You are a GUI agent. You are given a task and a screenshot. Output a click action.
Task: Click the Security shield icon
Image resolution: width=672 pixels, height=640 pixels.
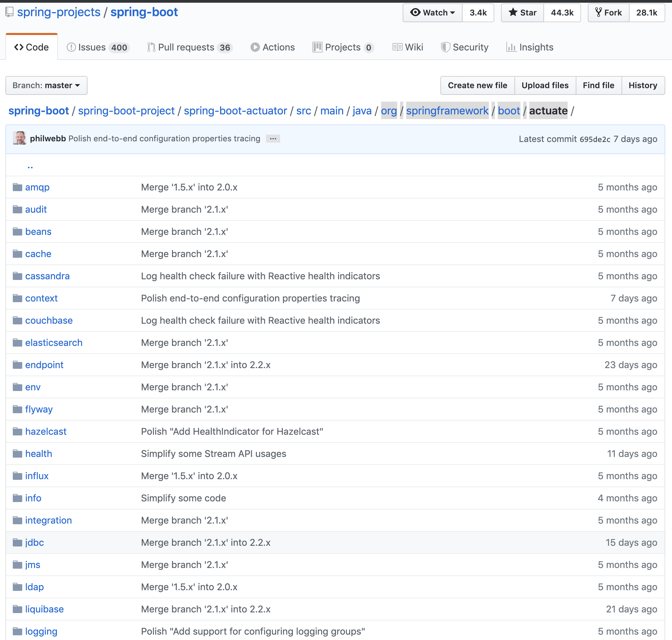[445, 47]
